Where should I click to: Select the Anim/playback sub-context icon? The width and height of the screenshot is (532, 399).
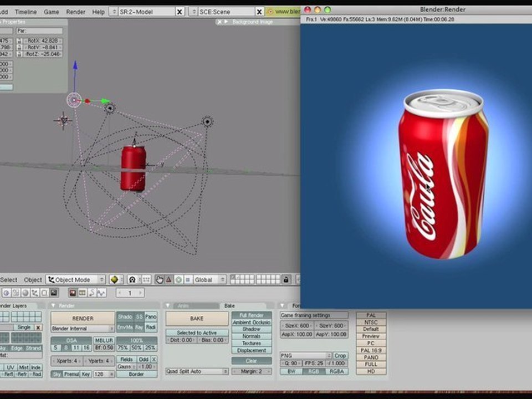(x=91, y=293)
